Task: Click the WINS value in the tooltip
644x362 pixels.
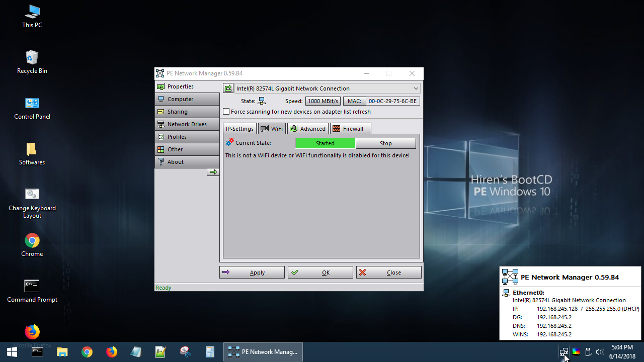Action: 554,334
